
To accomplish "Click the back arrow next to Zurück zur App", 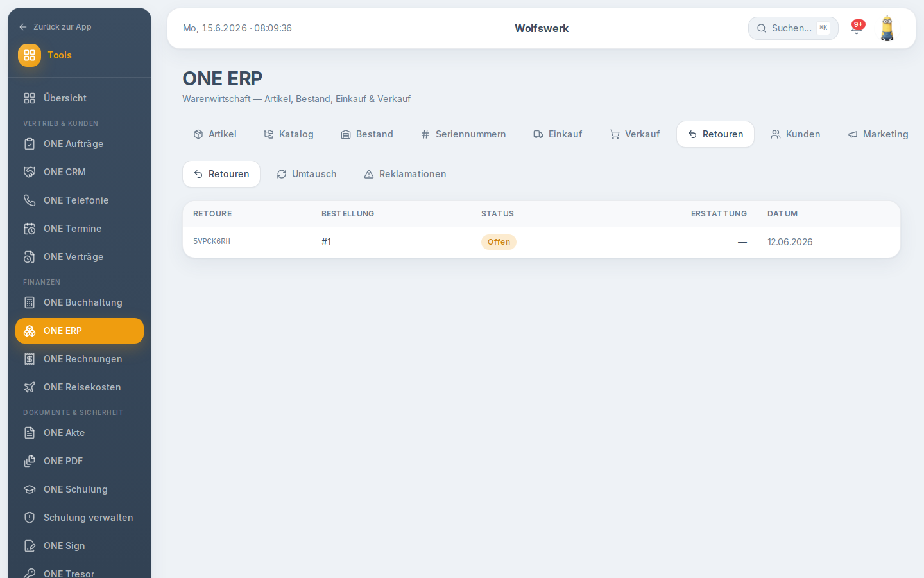I will tap(23, 27).
